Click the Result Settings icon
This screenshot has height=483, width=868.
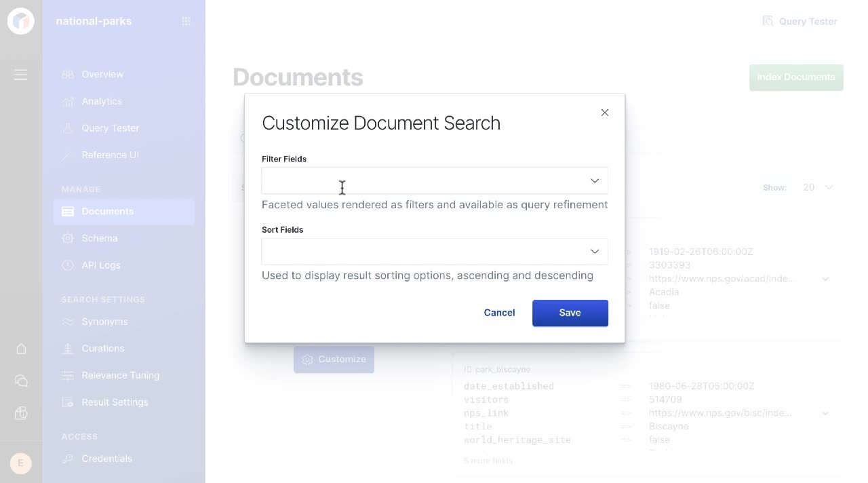(x=67, y=402)
